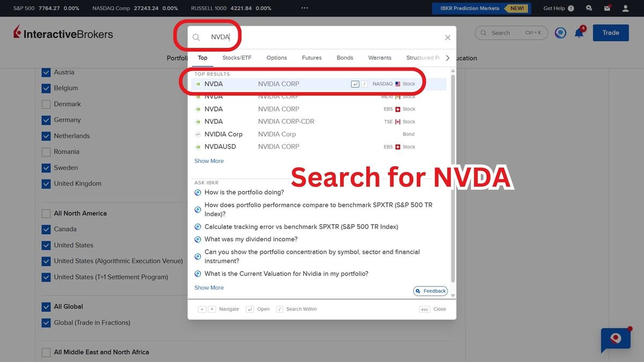Switch to the Warrants tab

(x=379, y=58)
